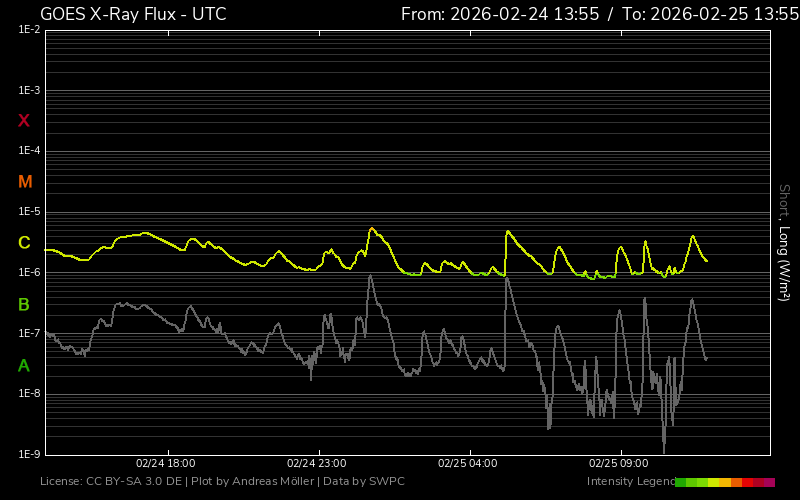Click the orange M flare class label

25,182
